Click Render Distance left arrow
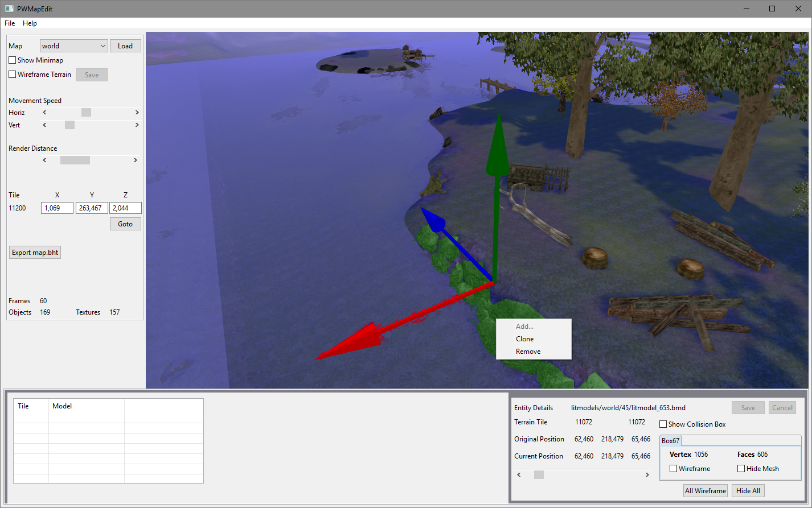This screenshot has width=812, height=508. [x=45, y=160]
